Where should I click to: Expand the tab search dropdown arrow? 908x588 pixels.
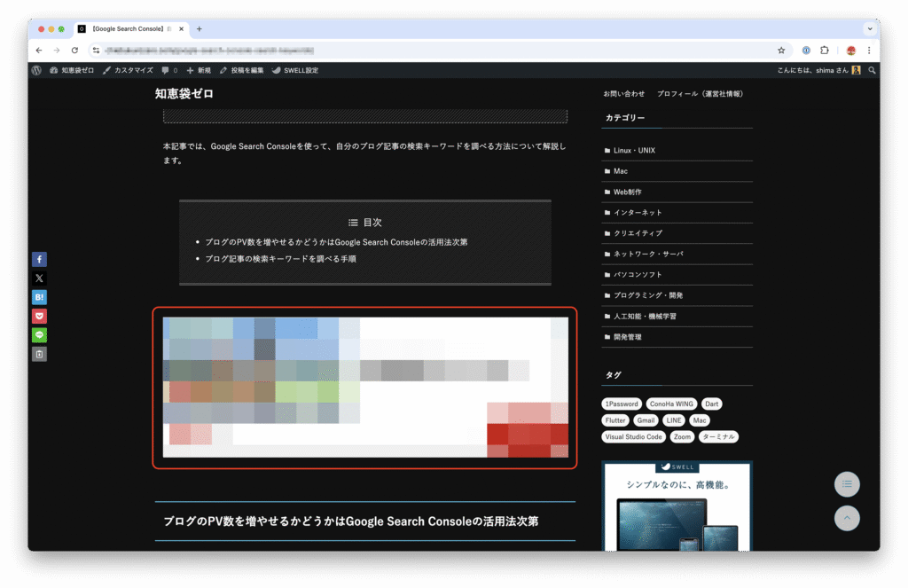[x=870, y=29]
